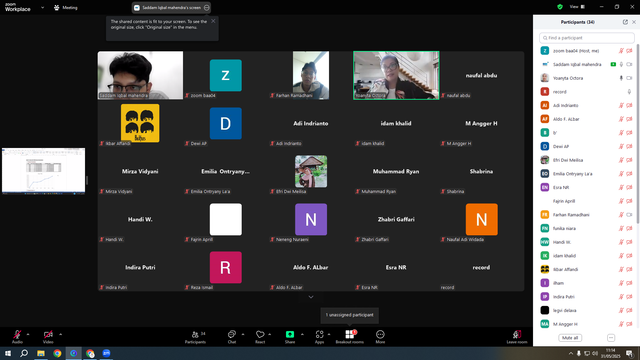Click the Leave room icon
Viewport: 640px width, 360px height.
tap(517, 334)
